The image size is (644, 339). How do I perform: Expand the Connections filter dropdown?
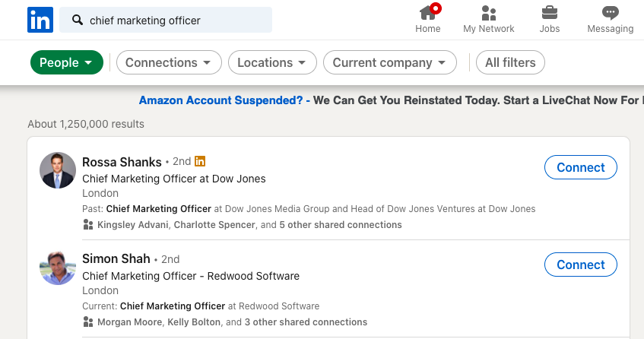point(169,63)
